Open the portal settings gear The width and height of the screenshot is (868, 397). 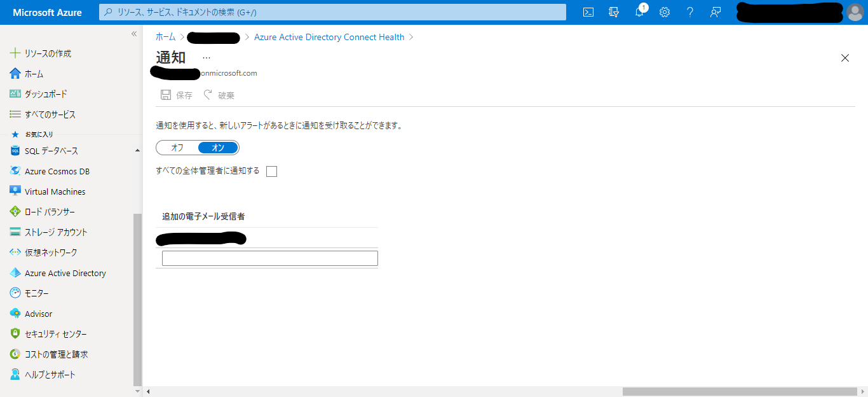(x=664, y=11)
